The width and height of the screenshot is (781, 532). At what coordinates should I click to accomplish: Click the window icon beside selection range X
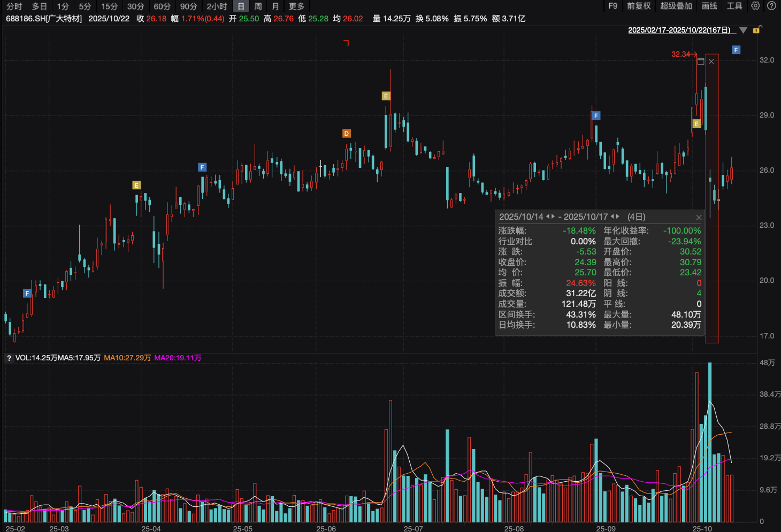pyautogui.click(x=701, y=61)
